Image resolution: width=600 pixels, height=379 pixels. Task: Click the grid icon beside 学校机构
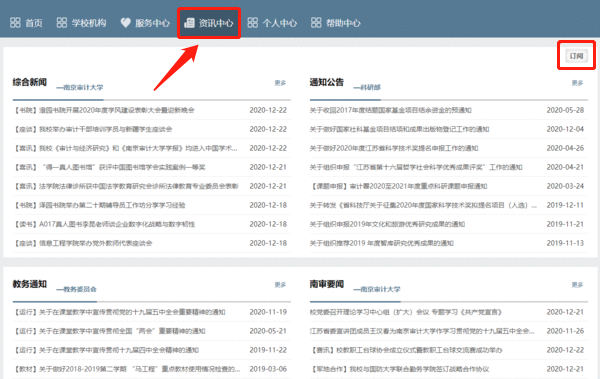point(62,23)
